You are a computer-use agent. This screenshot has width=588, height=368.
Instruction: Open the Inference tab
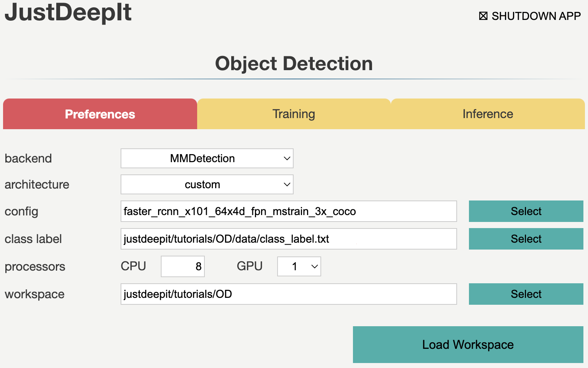pyautogui.click(x=488, y=114)
